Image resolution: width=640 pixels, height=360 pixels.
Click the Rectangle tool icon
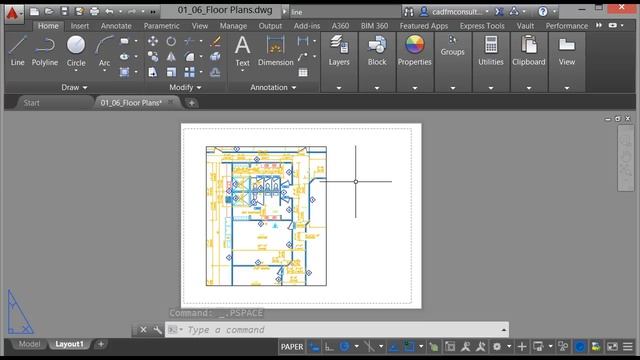124,41
